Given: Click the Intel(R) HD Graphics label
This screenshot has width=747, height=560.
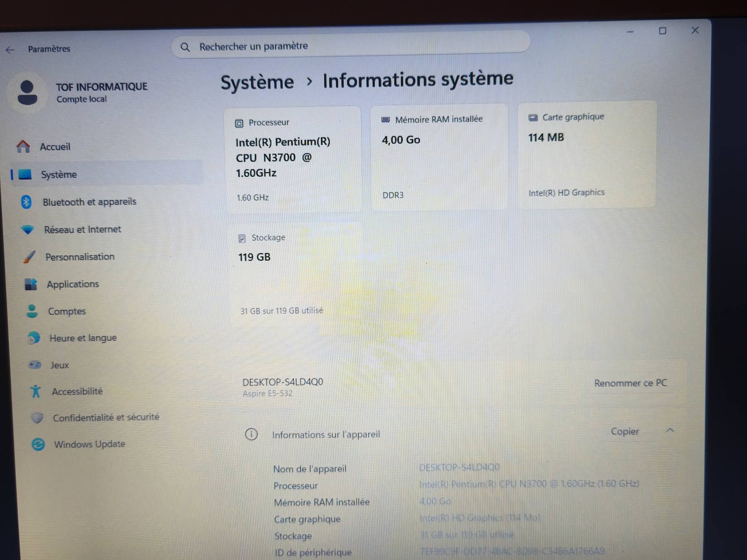Looking at the screenshot, I should [x=566, y=192].
